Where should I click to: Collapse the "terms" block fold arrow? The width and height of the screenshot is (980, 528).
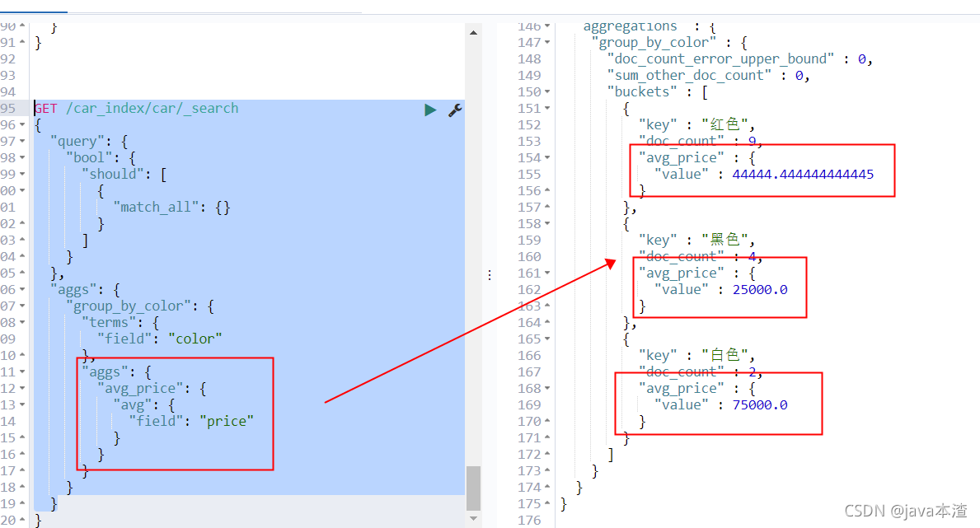[22, 322]
